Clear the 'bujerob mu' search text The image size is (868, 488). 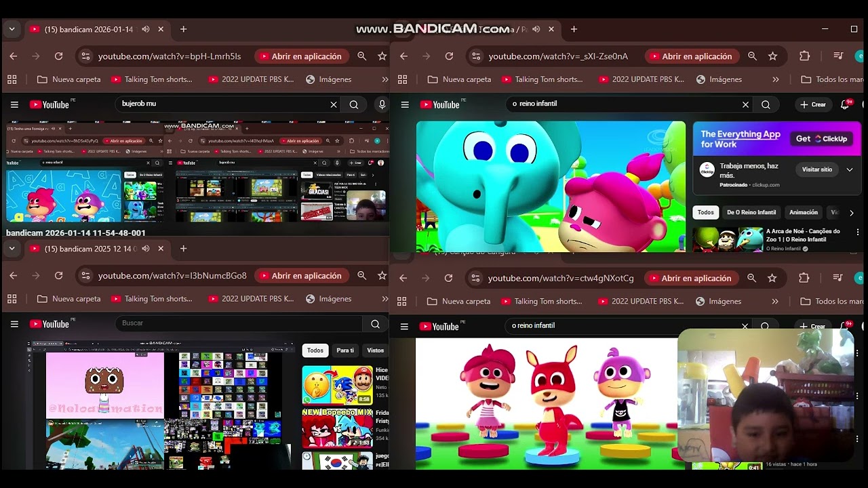coord(334,104)
